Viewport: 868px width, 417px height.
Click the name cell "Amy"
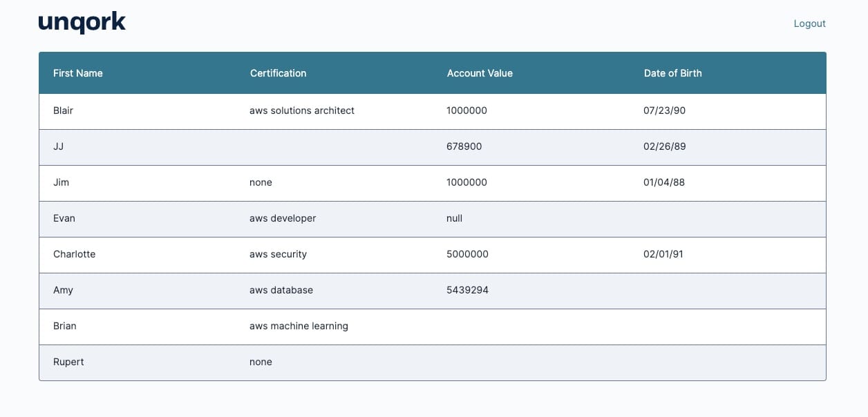[63, 290]
